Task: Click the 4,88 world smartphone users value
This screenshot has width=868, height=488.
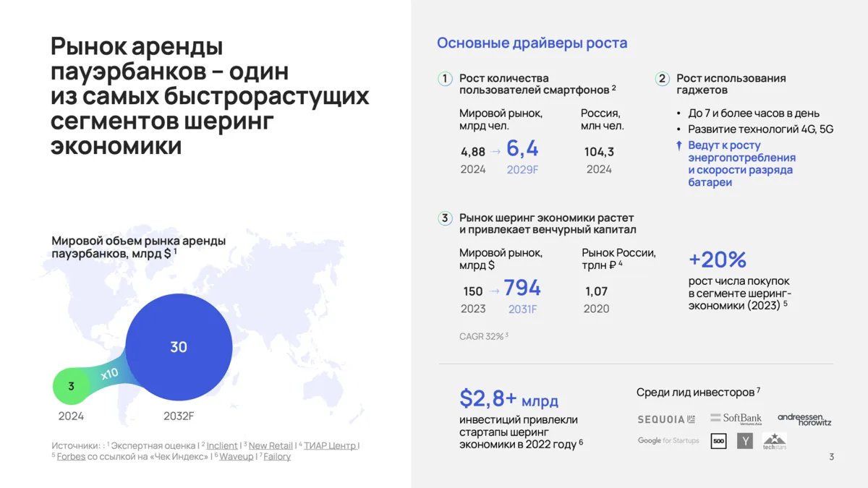Action: [473, 152]
